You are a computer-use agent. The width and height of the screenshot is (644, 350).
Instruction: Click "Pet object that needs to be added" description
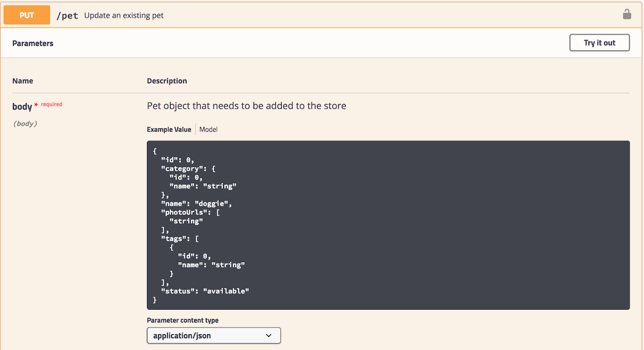point(246,106)
